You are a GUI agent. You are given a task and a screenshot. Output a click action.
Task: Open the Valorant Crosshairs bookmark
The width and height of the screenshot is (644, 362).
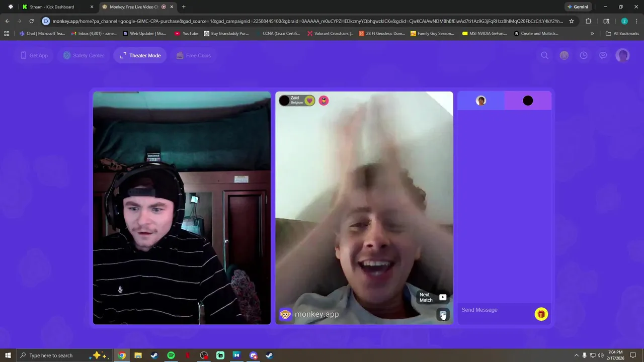(330, 34)
